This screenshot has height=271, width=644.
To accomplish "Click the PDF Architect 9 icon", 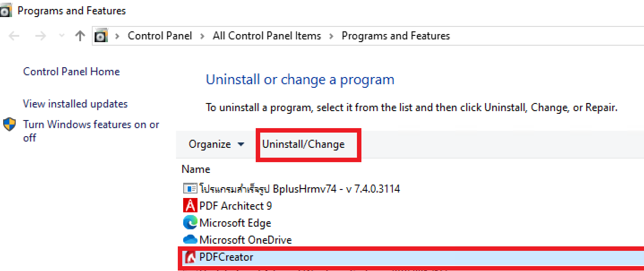I will (x=190, y=206).
